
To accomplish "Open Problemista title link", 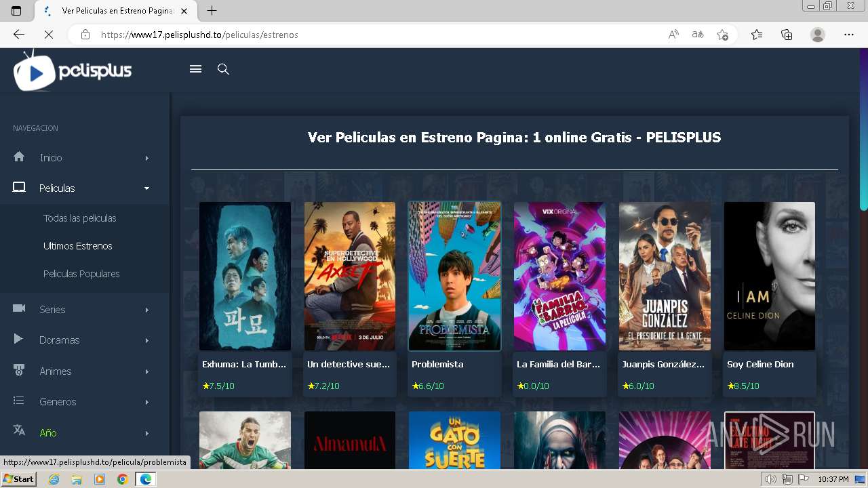I will [437, 364].
